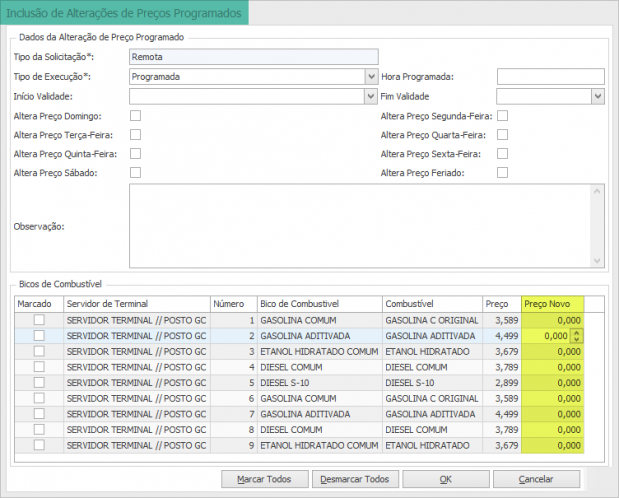Click the Preço Novo spinner in row 2
619x498 pixels.
coord(576,336)
